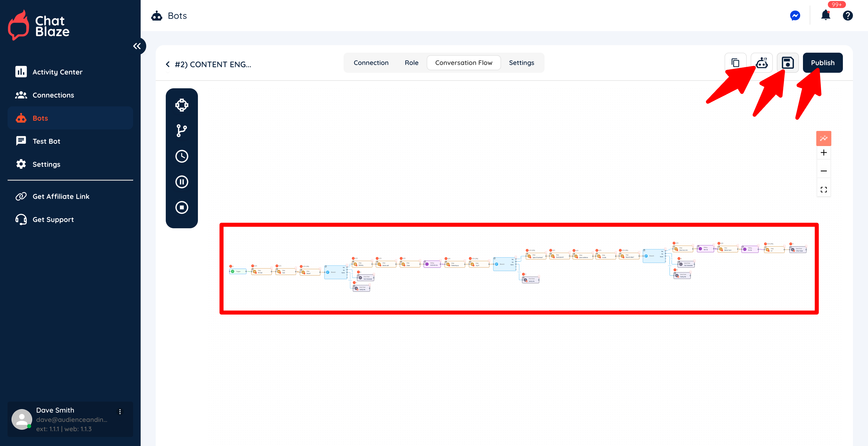Open Messenger icon in header
This screenshot has width=868, height=446.
tap(795, 16)
